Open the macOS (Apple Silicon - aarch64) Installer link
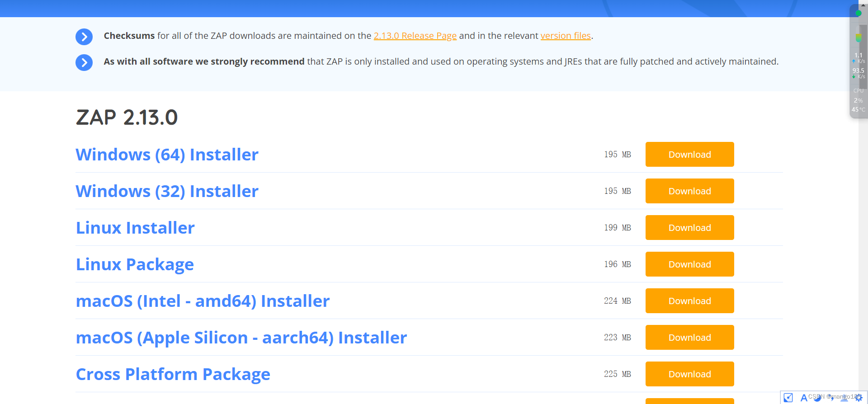This screenshot has width=868, height=404. pyautogui.click(x=241, y=338)
